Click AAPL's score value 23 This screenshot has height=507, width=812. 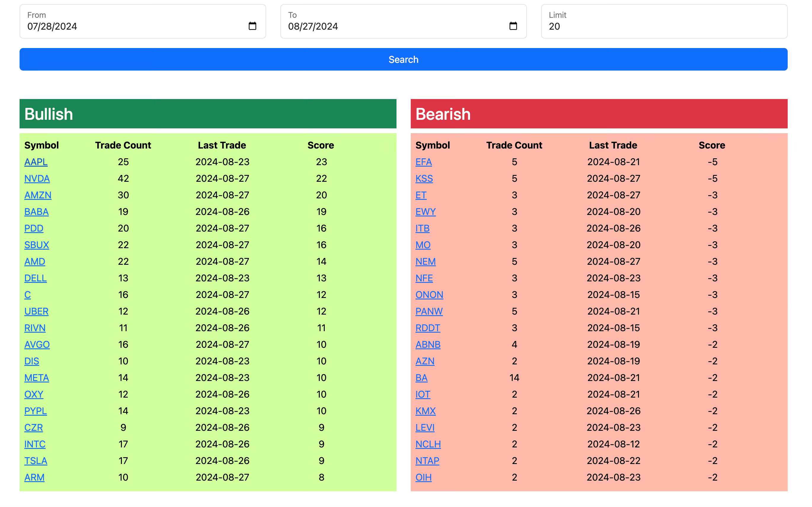pyautogui.click(x=321, y=162)
